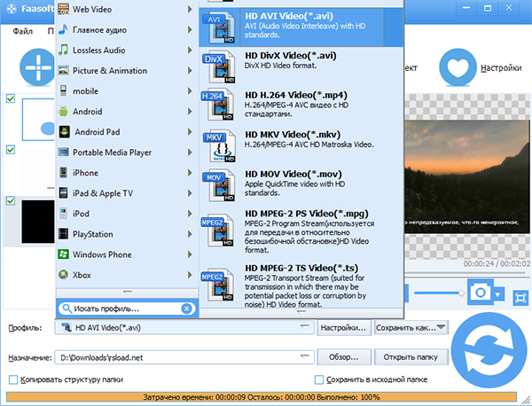Toggle fullscreen preview icon
Screen dimensions: 532x406
[x=520, y=298]
